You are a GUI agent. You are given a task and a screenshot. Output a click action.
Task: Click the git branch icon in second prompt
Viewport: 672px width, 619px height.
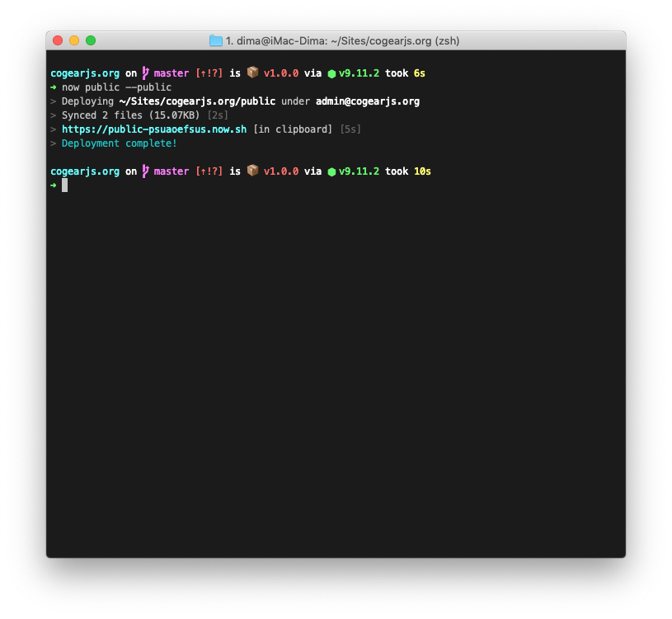click(x=146, y=171)
